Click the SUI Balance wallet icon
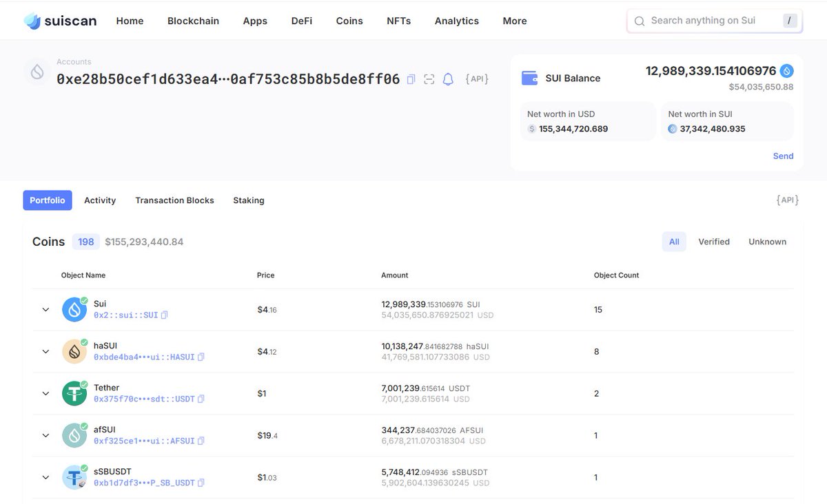Screen dimensions: 827x504 pyautogui.click(x=530, y=78)
